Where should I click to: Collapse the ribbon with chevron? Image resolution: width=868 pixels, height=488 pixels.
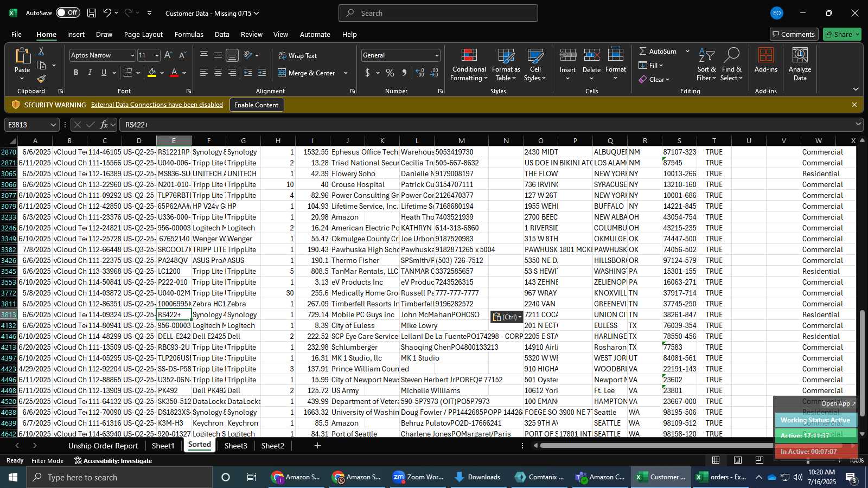(856, 89)
